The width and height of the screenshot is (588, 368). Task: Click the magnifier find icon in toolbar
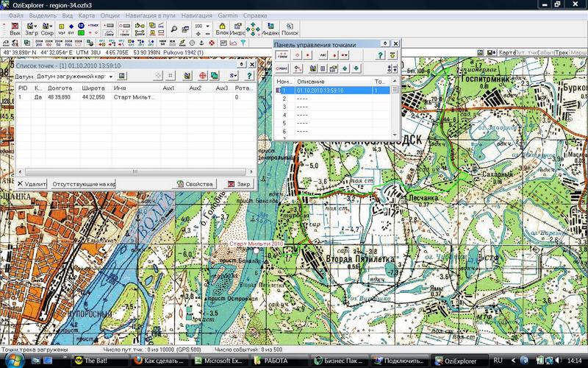(174, 29)
